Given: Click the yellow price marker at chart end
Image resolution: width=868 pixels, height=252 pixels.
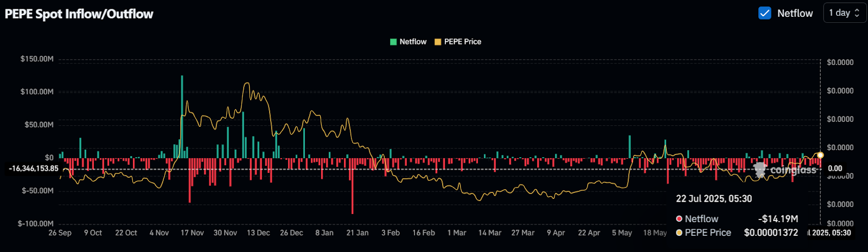Looking at the screenshot, I should click(820, 156).
